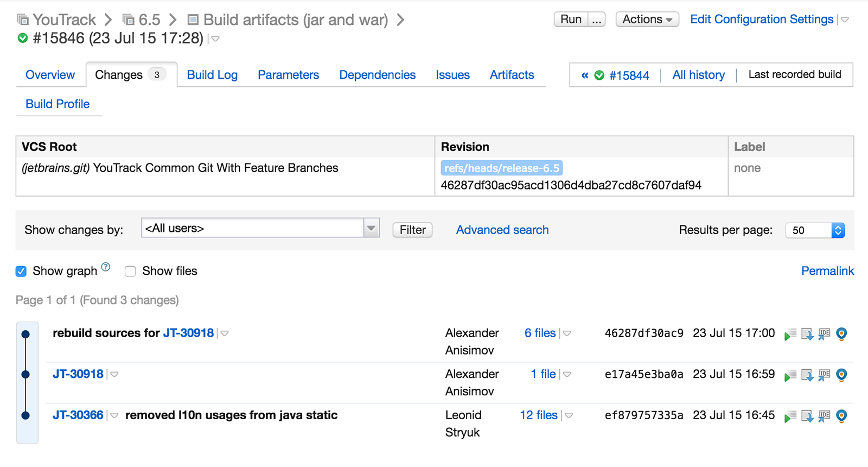Click green success status icon beside #15846
This screenshot has height=467, width=868.
tap(23, 38)
